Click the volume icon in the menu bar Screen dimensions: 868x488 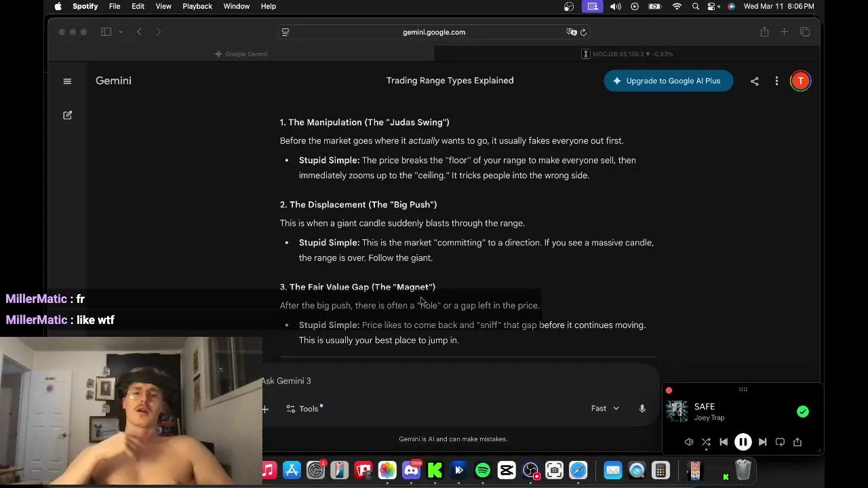(x=615, y=6)
